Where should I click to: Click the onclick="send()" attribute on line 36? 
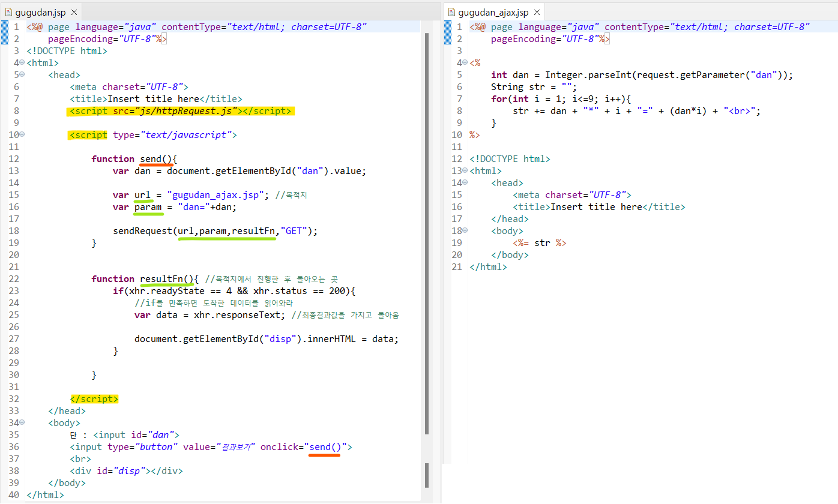[304, 446]
